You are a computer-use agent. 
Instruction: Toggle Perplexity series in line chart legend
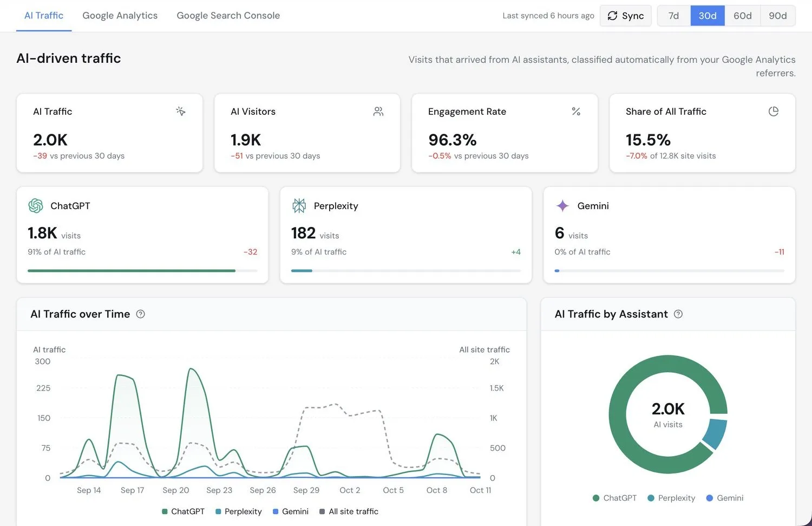click(239, 511)
